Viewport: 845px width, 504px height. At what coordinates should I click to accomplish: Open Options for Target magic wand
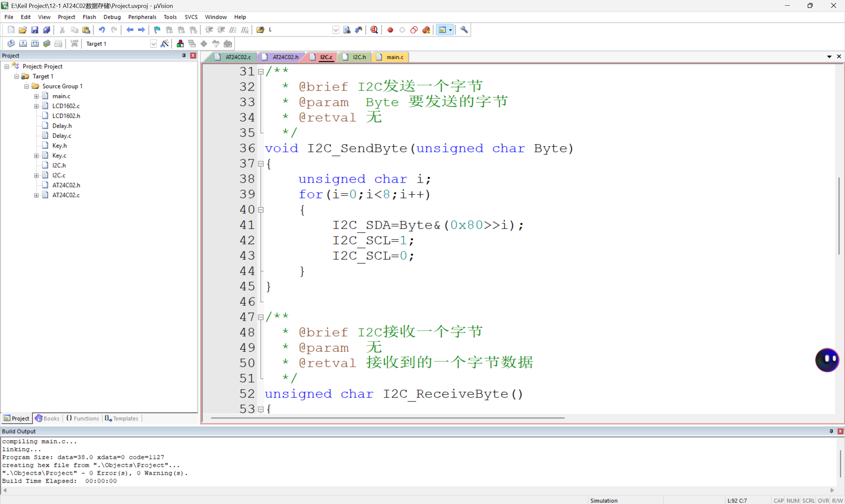[x=165, y=44]
